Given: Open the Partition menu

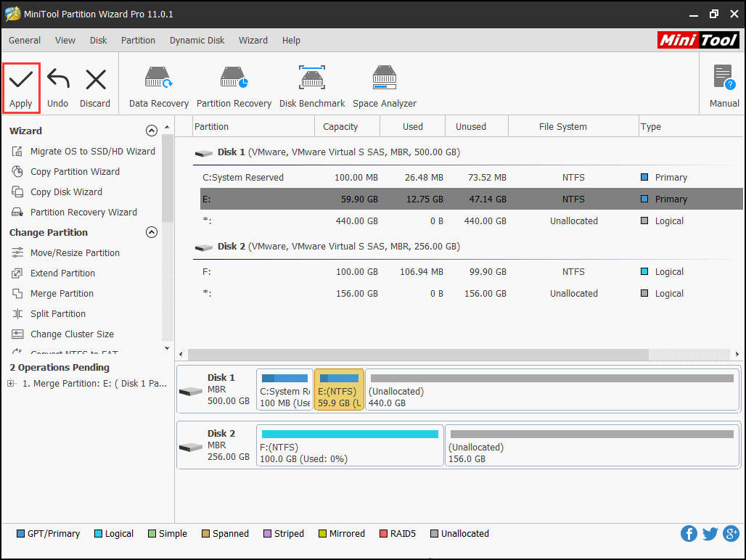Looking at the screenshot, I should click(x=138, y=41).
